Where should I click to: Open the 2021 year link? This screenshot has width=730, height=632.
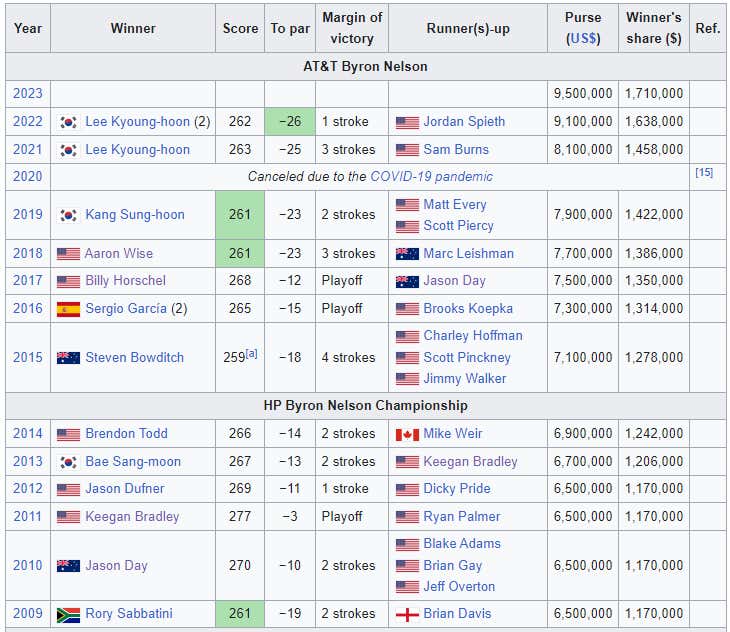(27, 149)
